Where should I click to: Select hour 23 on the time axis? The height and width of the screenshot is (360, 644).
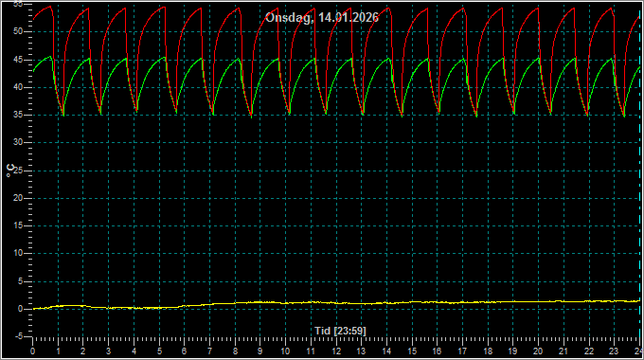tap(613, 351)
